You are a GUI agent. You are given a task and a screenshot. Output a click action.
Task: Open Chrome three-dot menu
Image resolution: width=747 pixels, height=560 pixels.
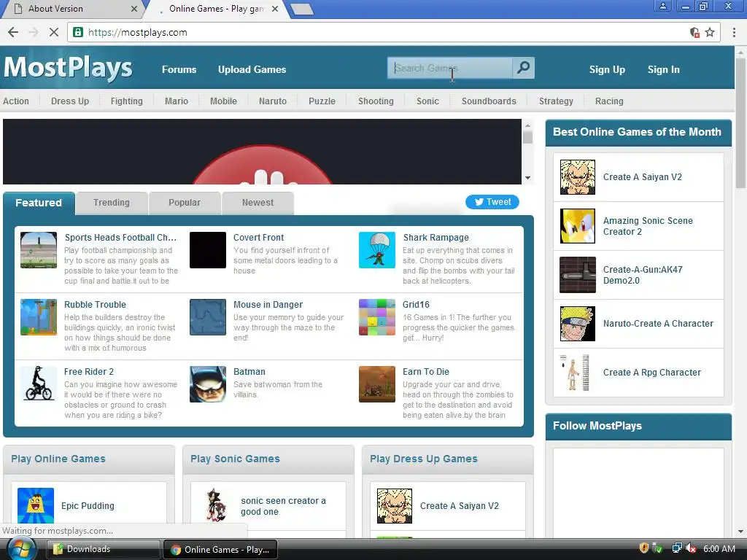734,32
